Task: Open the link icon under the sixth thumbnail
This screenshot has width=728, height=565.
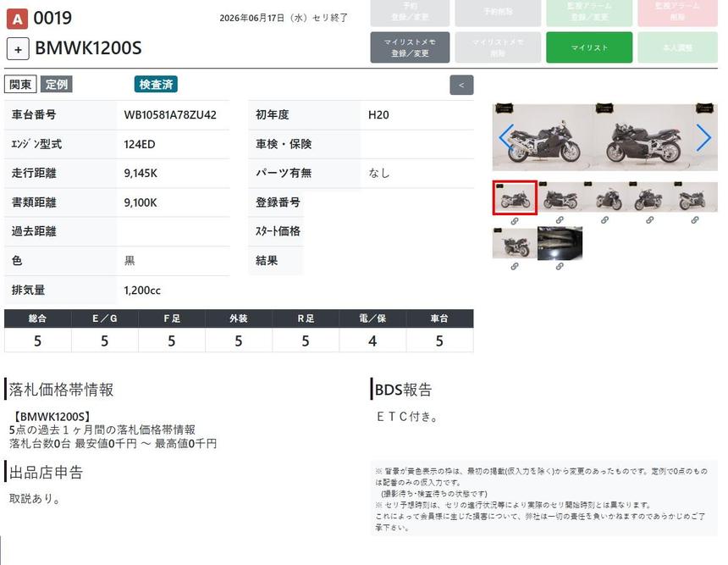Action: point(515,266)
